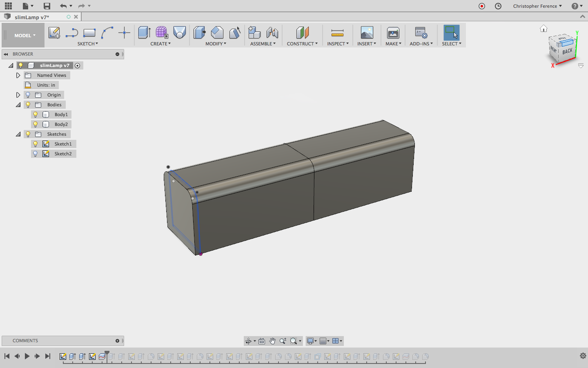This screenshot has width=588, height=368.
Task: Toggle visibility of slimLamp v7 component
Action: tap(21, 65)
